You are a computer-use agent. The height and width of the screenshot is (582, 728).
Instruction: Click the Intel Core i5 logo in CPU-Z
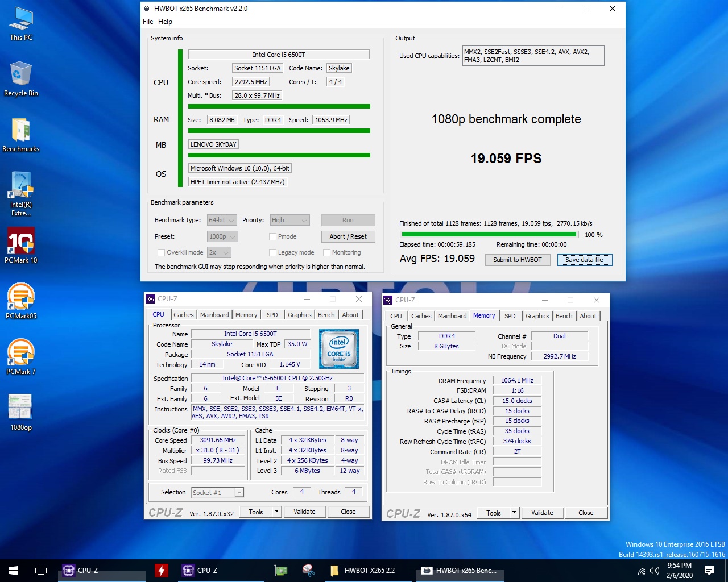[x=339, y=349]
